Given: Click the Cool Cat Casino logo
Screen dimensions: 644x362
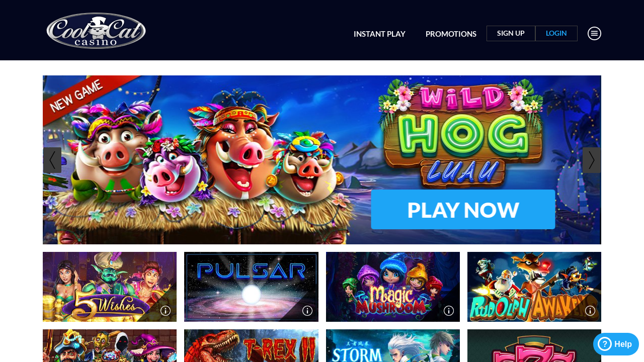Looking at the screenshot, I should (96, 31).
